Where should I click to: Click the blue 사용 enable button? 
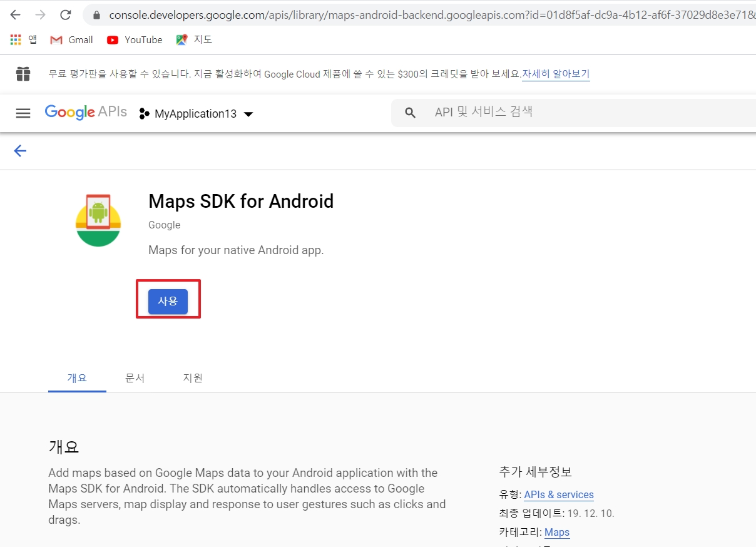168,301
